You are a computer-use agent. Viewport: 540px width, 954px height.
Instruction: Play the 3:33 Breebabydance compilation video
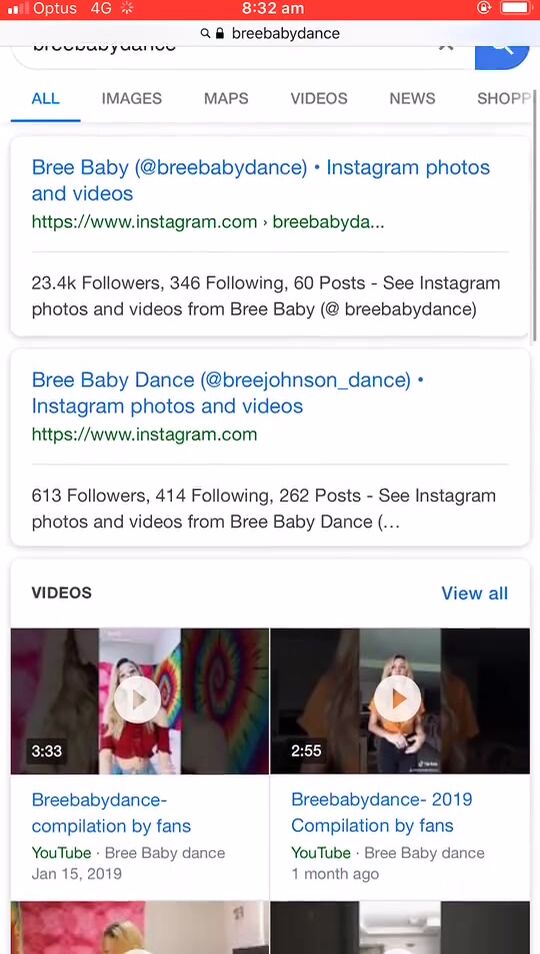(137, 700)
